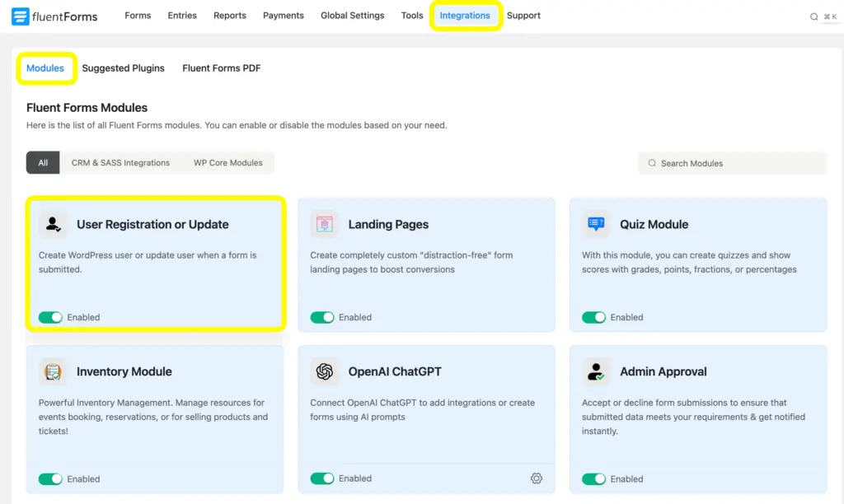Select the All filter button

pos(43,162)
